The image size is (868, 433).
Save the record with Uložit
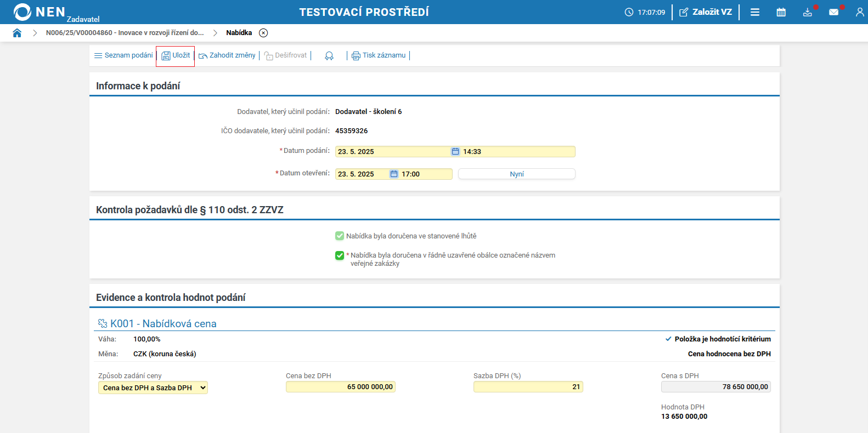click(x=176, y=56)
